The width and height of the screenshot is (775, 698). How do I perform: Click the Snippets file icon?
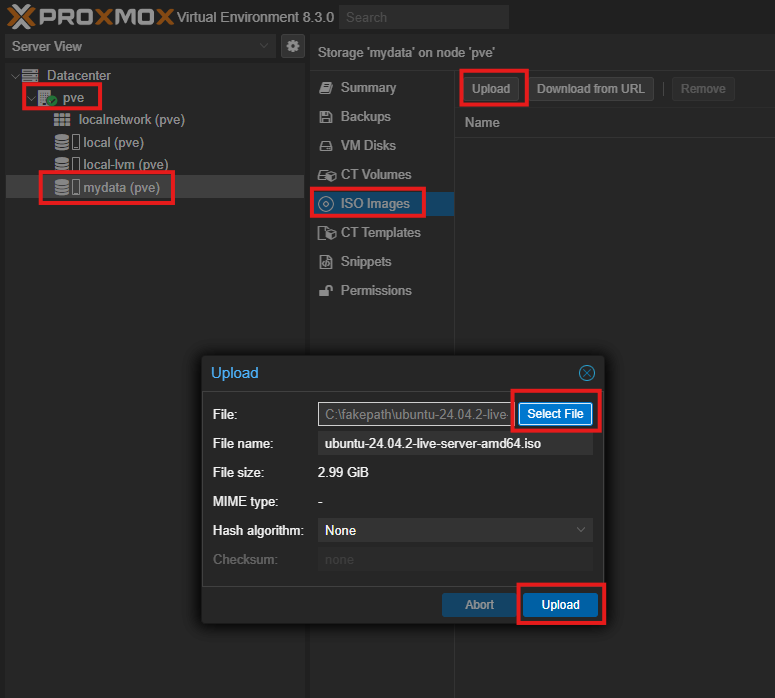(326, 262)
